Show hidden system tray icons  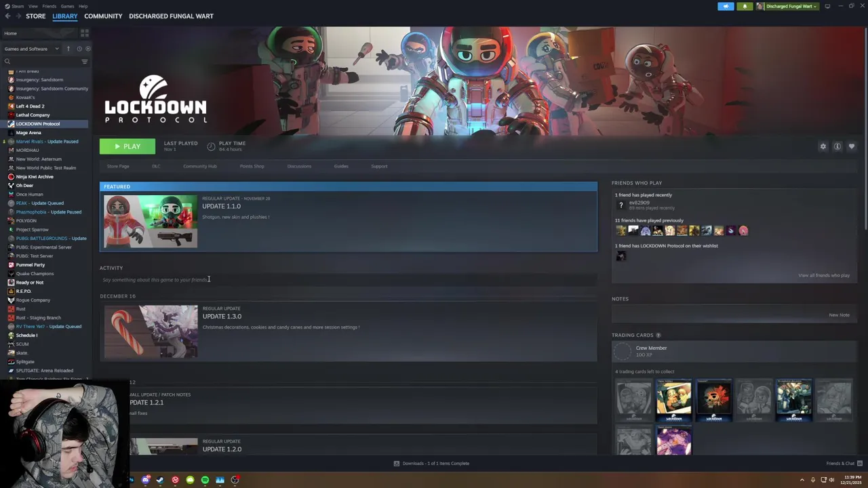pyautogui.click(x=802, y=480)
